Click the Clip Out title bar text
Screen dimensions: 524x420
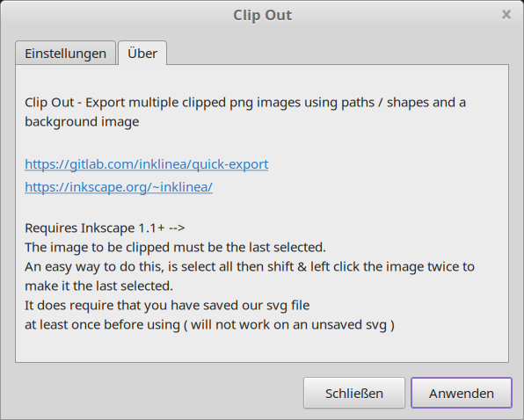(262, 15)
